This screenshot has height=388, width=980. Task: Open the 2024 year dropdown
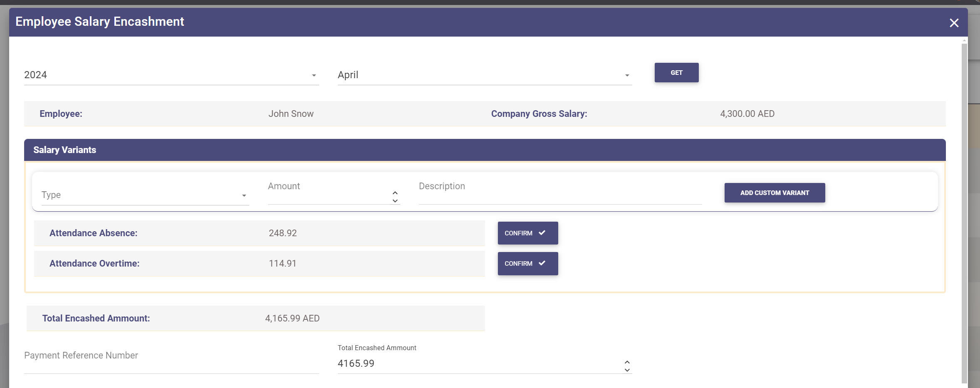pyautogui.click(x=171, y=75)
